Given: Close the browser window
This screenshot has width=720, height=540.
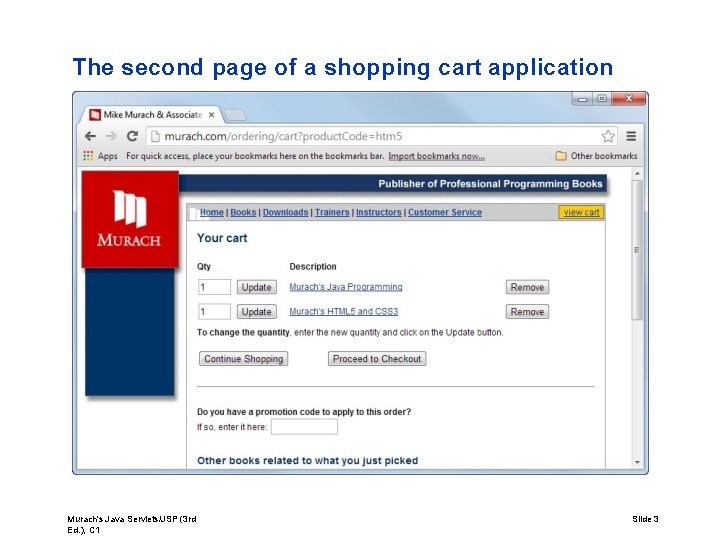Looking at the screenshot, I should point(629,99).
